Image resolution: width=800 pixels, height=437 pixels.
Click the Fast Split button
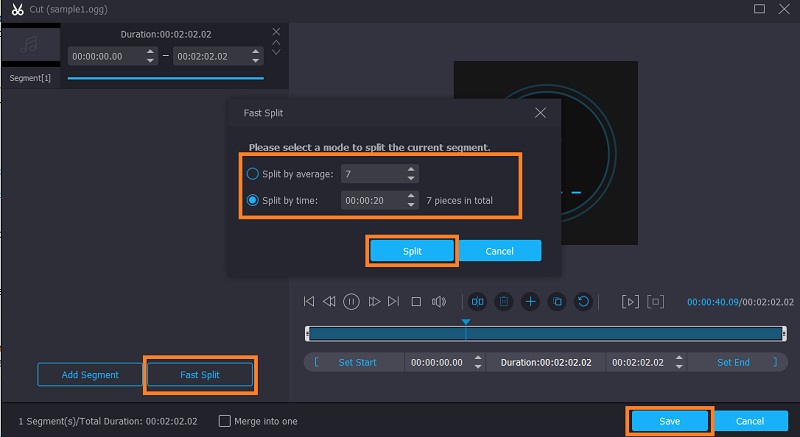pyautogui.click(x=200, y=375)
